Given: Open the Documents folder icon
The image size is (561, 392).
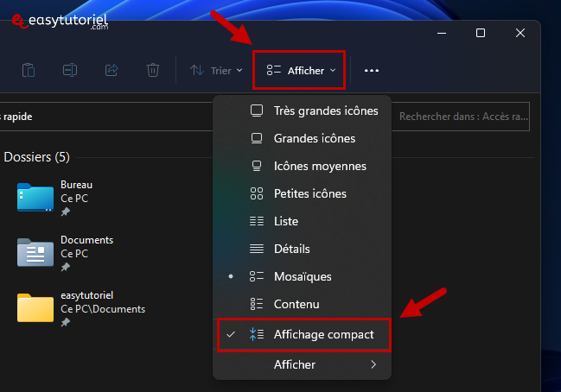Looking at the screenshot, I should point(35,252).
